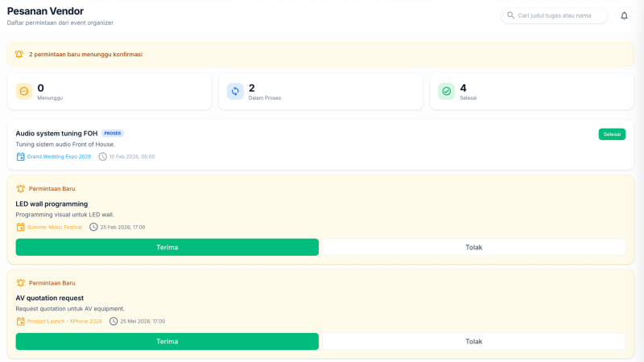
Task: Open the Menunggu stats card
Action: tap(109, 92)
